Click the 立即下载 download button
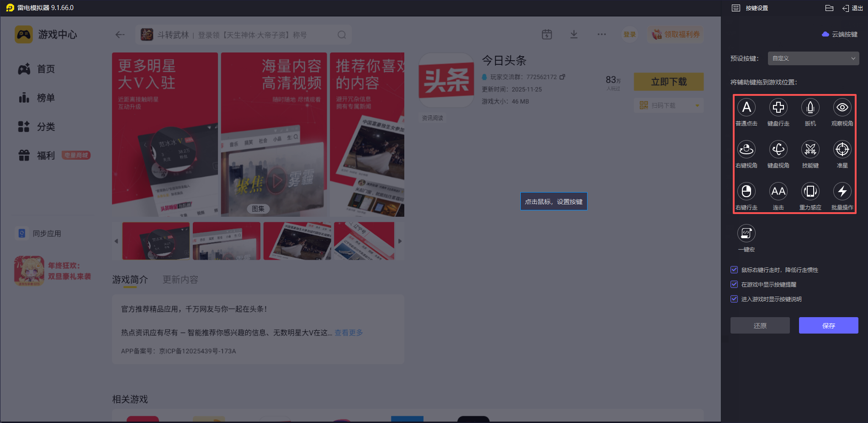Screen dimensions: 868x423 669,82
